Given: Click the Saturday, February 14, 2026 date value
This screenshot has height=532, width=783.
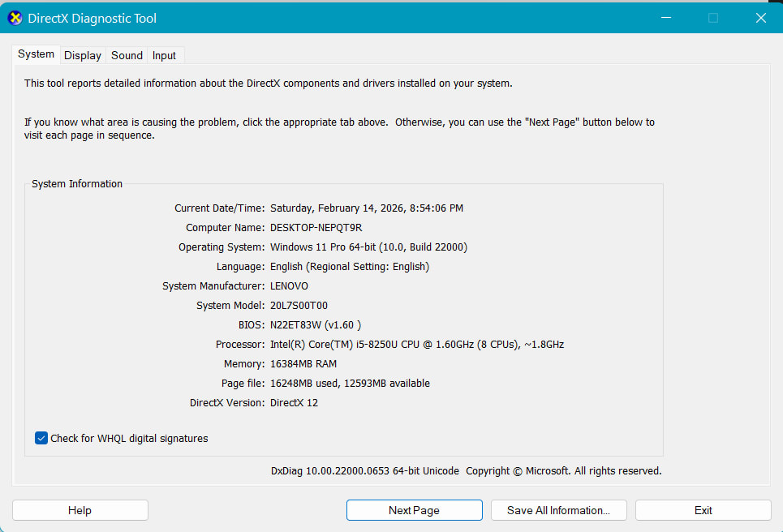Looking at the screenshot, I should pyautogui.click(x=367, y=208).
